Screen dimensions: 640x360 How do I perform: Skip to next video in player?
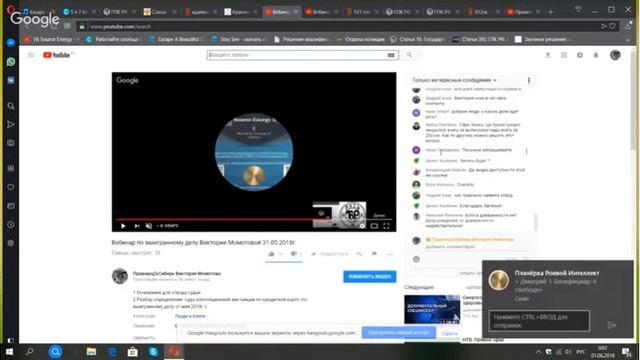tap(137, 226)
